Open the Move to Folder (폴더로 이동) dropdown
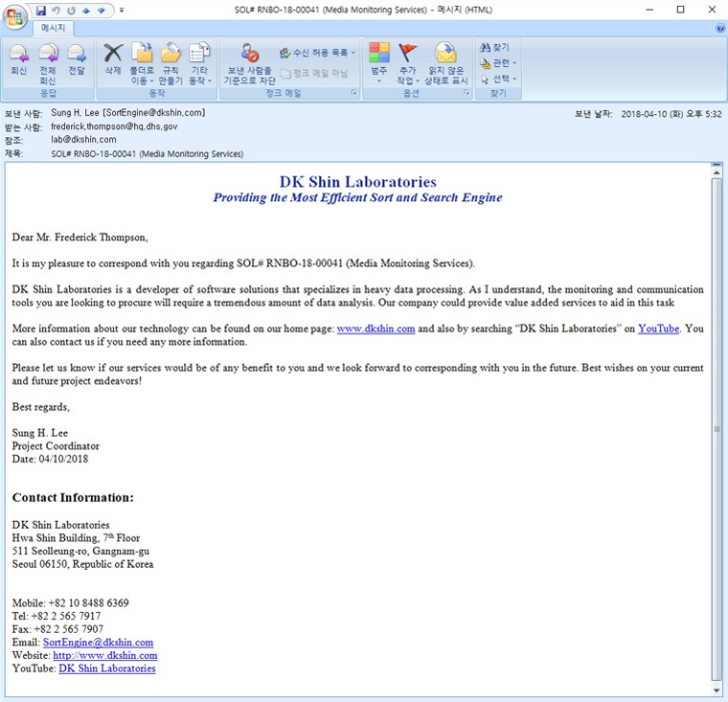 click(142, 61)
